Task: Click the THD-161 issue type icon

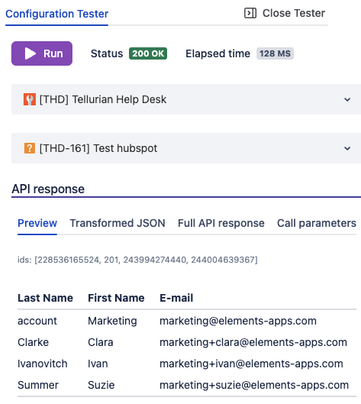Action: pyautogui.click(x=29, y=148)
